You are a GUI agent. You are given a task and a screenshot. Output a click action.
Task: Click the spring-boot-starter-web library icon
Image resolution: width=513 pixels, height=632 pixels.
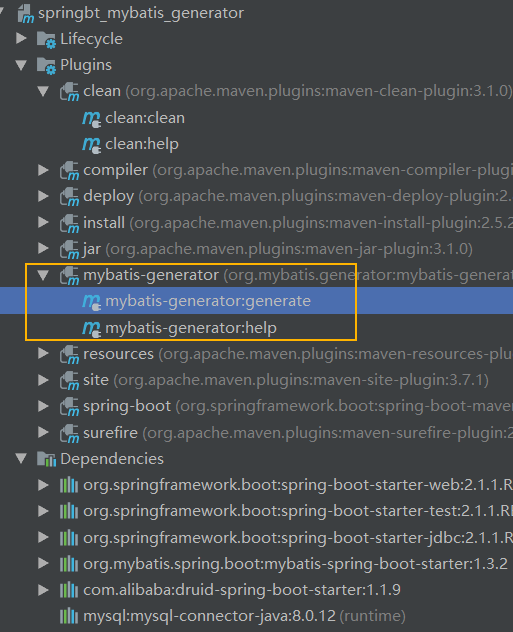click(69, 485)
